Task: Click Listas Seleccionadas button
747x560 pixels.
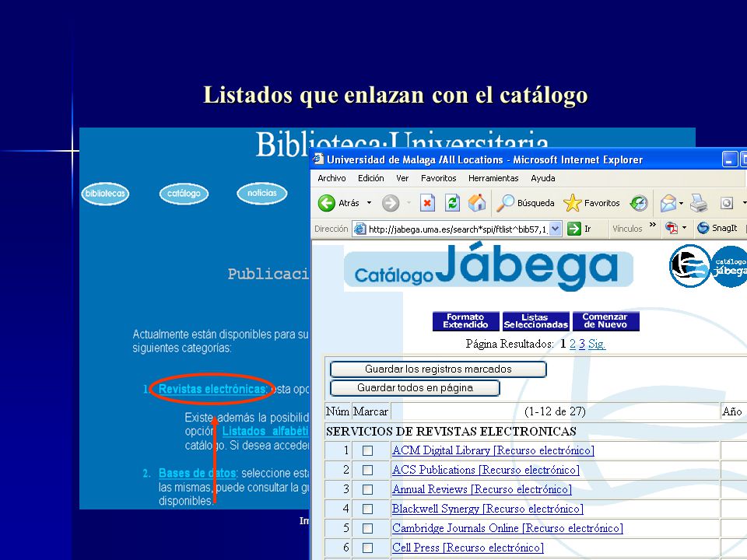Action: pos(535,321)
